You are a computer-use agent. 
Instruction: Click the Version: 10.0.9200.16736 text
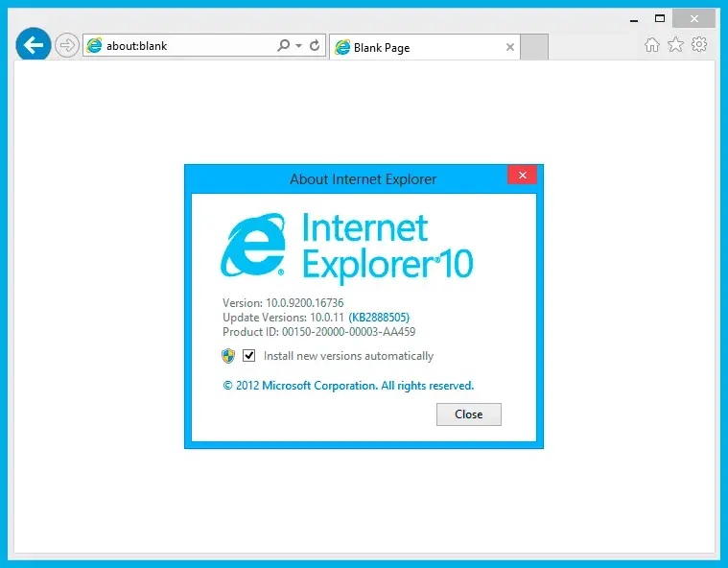[x=283, y=303]
